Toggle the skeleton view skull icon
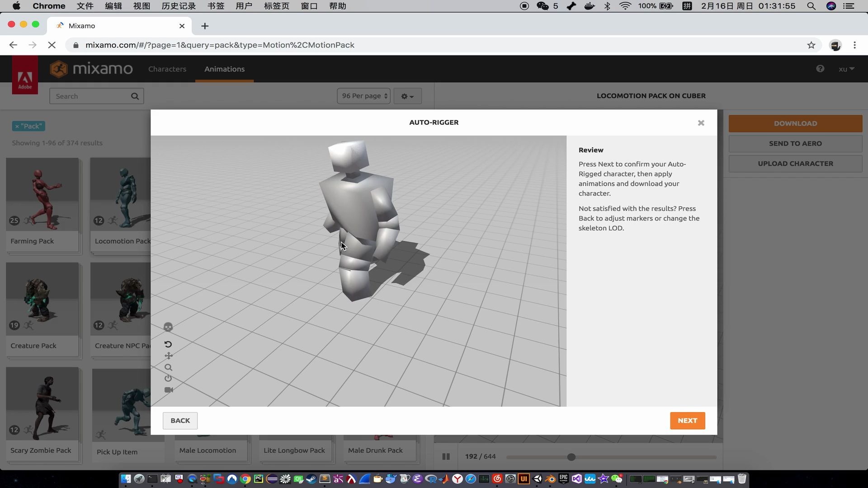The width and height of the screenshot is (868, 488). [x=168, y=327]
